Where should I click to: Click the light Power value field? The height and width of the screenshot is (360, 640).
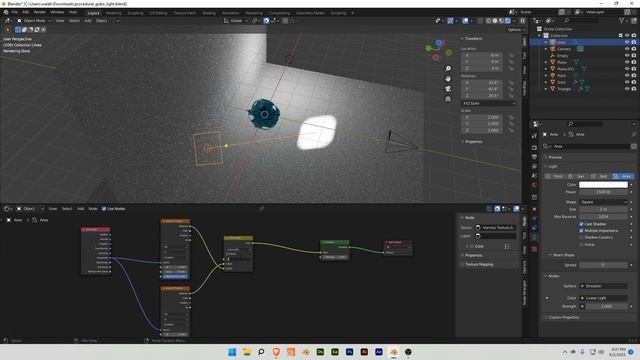pyautogui.click(x=603, y=192)
